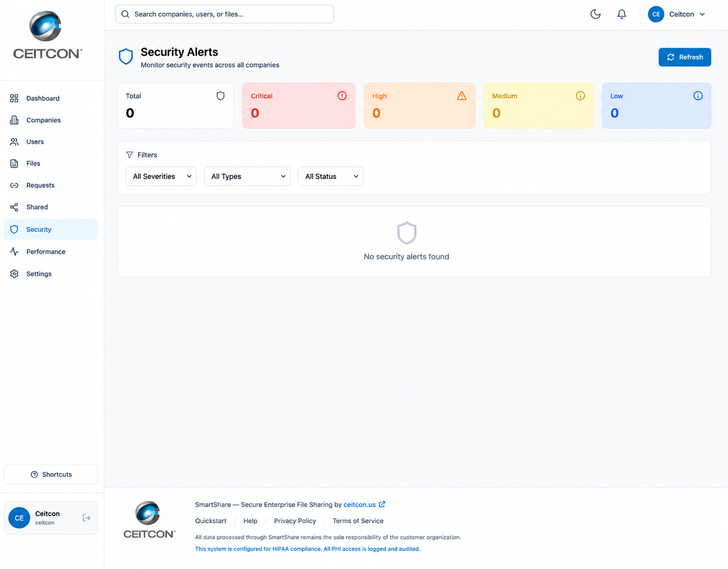Go to Dashboard in the sidebar
The height and width of the screenshot is (569, 728).
51,98
